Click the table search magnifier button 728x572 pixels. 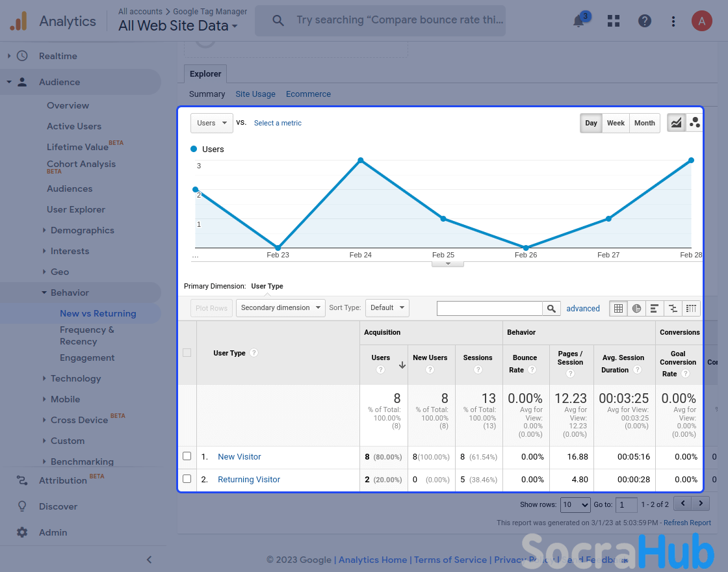[551, 308]
